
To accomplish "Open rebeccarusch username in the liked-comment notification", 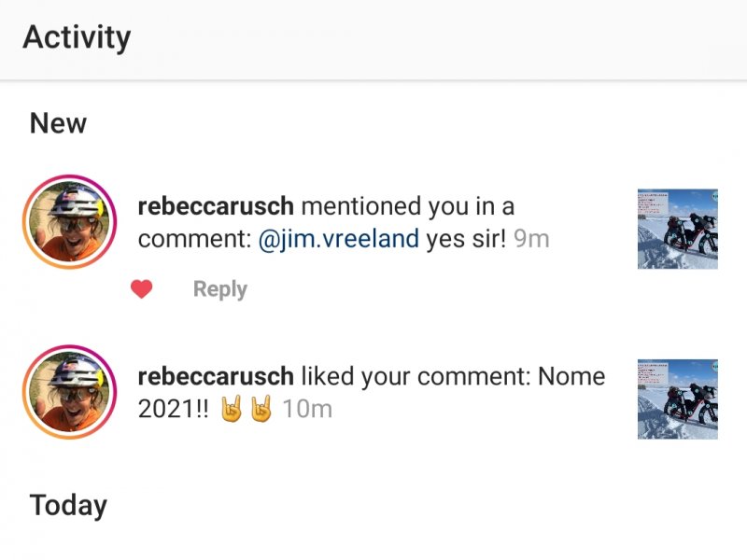I will [x=216, y=377].
